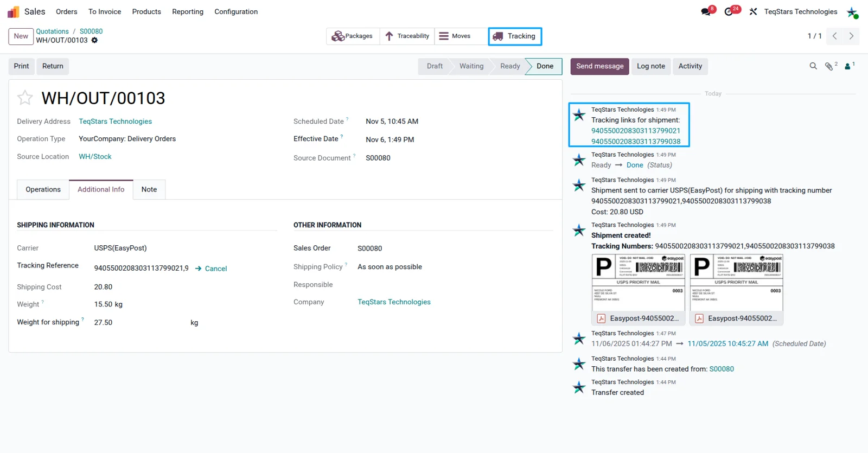This screenshot has height=453, width=868.
Task: Click the Ready status stage
Action: pos(510,66)
